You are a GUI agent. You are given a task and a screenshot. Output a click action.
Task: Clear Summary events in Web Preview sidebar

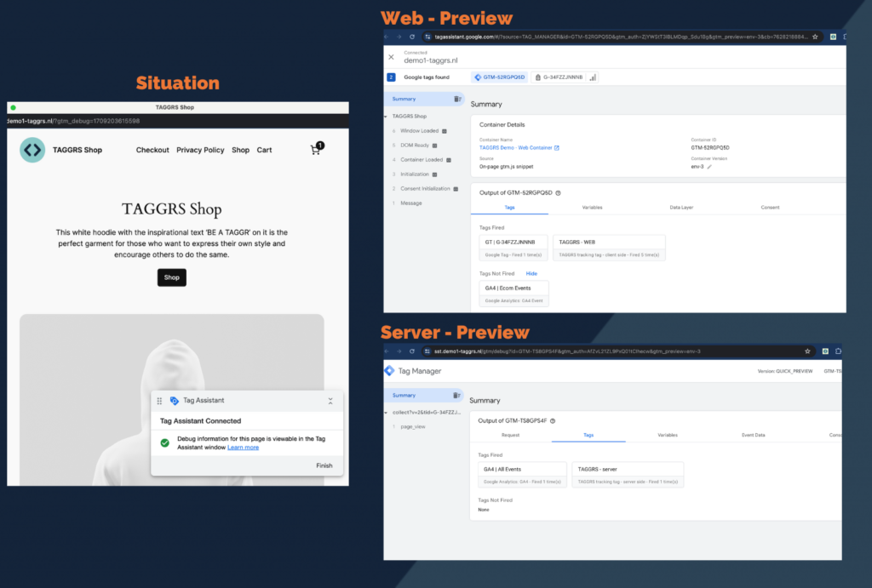coord(457,99)
